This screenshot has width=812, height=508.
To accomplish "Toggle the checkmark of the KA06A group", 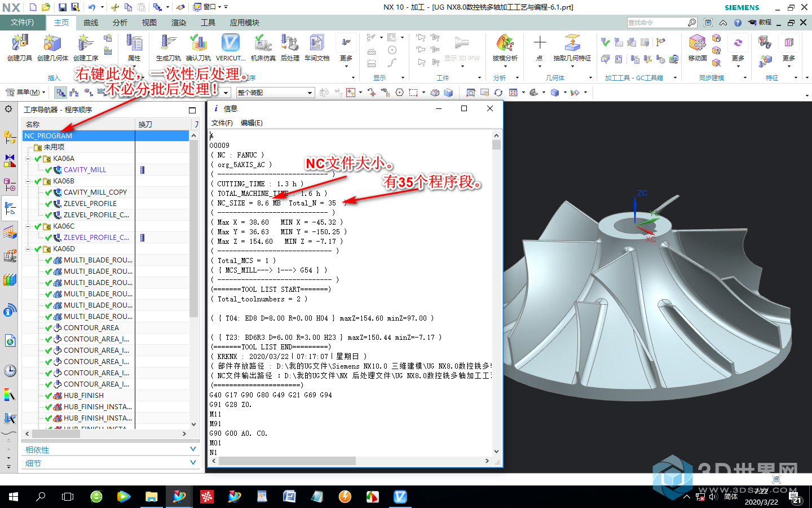I will (x=38, y=159).
